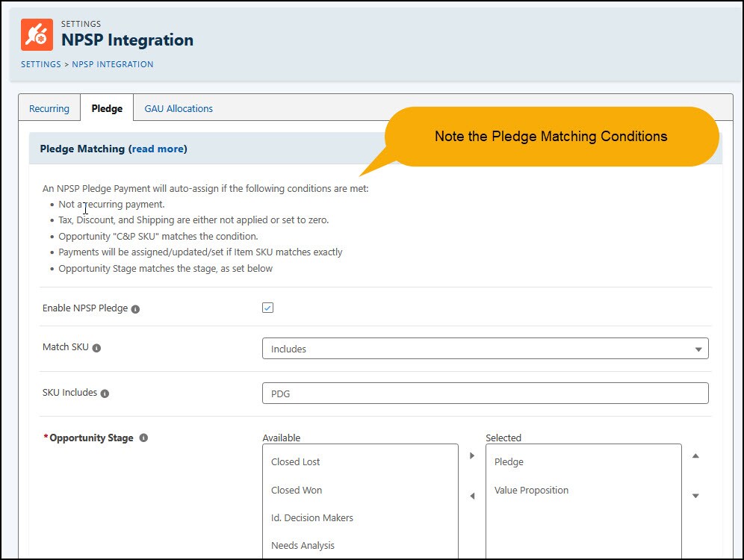Move the selected stage up in order

tap(695, 455)
